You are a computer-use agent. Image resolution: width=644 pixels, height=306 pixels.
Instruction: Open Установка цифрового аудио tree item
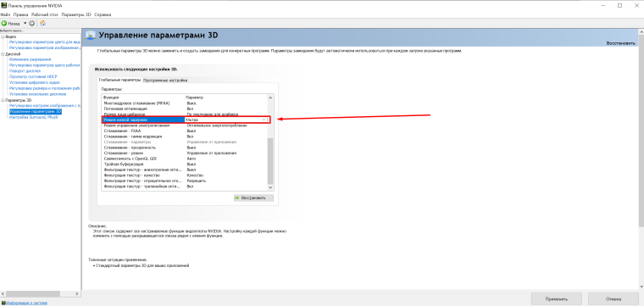click(x=35, y=82)
